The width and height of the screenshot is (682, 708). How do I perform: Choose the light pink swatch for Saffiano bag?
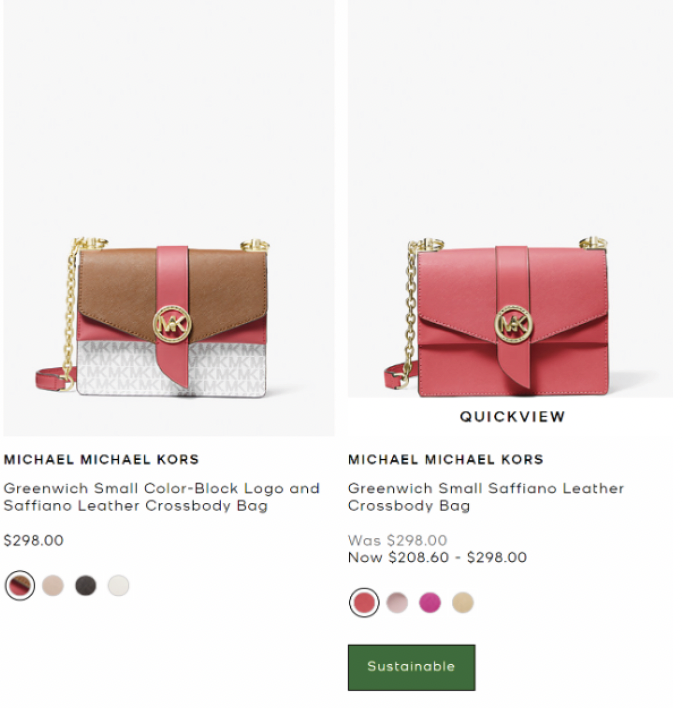tap(397, 603)
